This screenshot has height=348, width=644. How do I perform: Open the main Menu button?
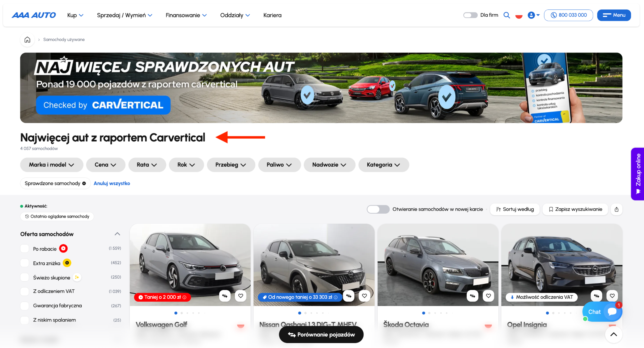[x=614, y=15]
